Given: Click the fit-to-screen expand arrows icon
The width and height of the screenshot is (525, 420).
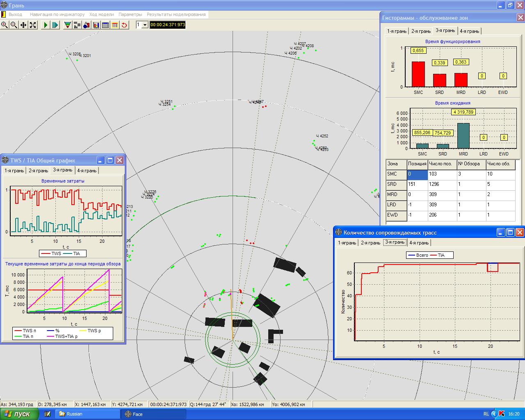Looking at the screenshot, I should point(33,25).
